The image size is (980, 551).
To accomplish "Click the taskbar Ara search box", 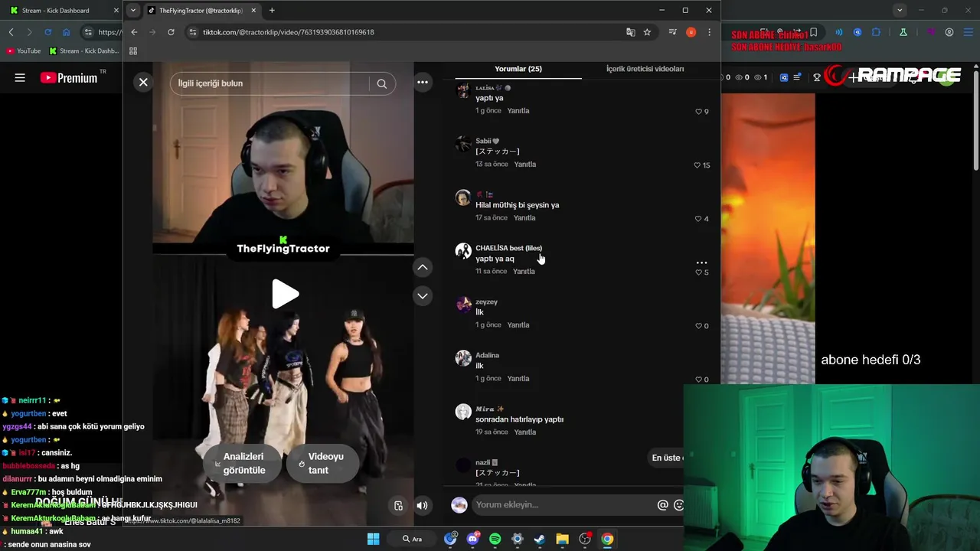I will click(x=413, y=539).
